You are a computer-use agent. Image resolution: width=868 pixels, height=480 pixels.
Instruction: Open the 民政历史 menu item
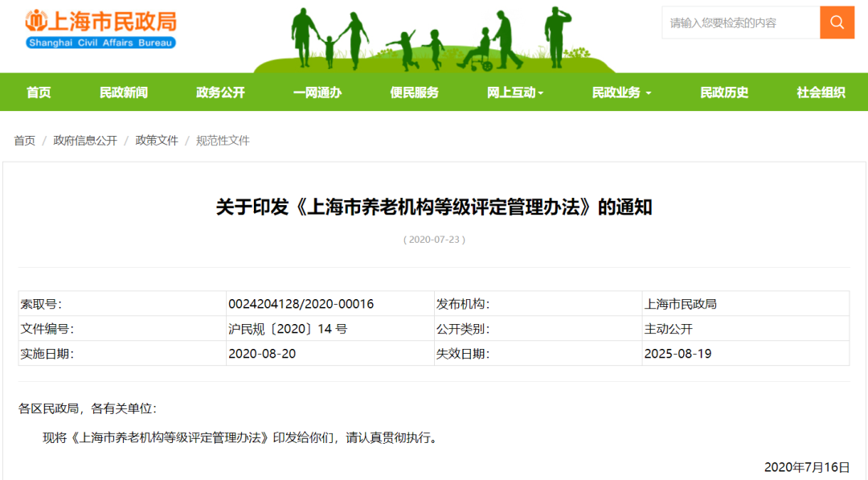click(x=724, y=92)
